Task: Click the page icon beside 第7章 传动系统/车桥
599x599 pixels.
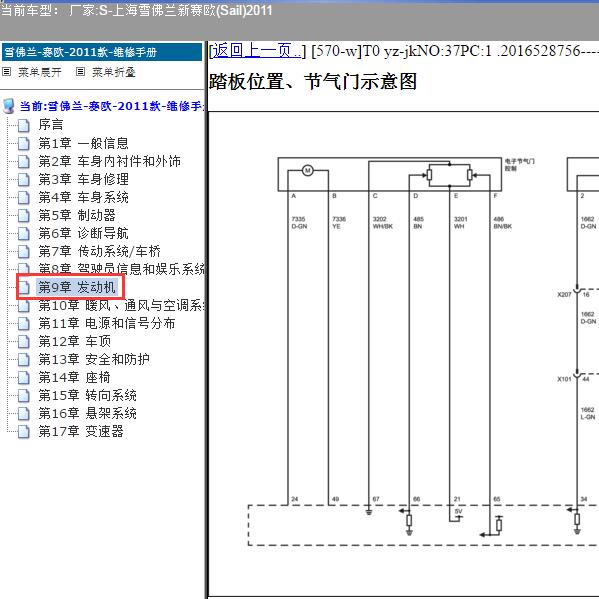Action: [x=24, y=251]
